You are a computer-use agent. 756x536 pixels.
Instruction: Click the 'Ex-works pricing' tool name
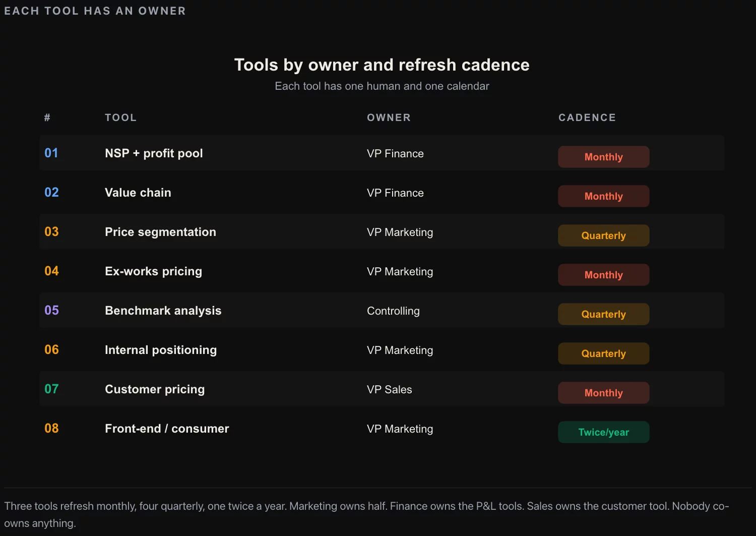[153, 271]
